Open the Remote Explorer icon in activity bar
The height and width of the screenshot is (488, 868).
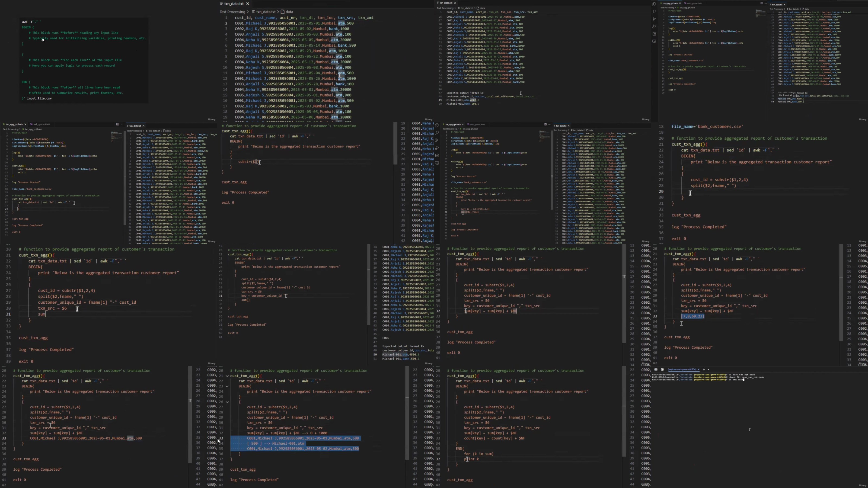pos(654,41)
